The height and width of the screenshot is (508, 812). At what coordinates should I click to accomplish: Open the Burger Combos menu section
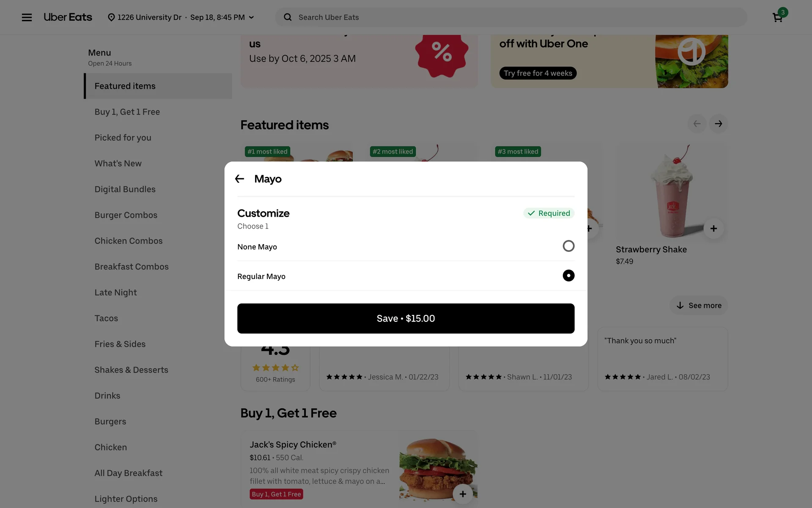tap(126, 215)
